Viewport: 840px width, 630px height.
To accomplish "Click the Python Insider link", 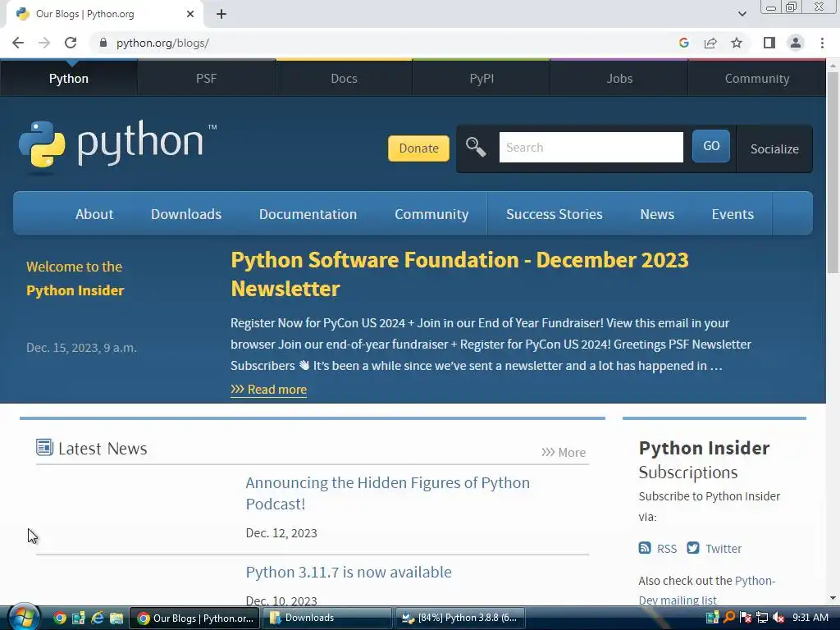I will point(75,290).
